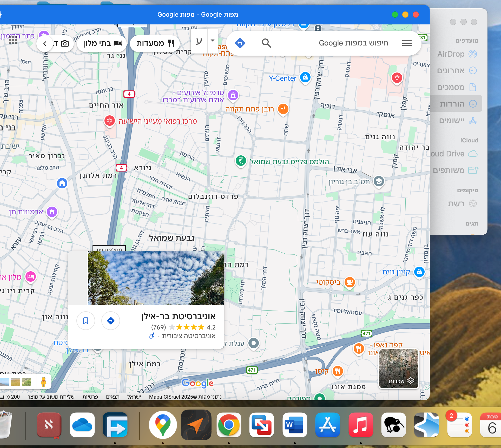Viewport: 501px width, 448px height.
Task: Click the Google Maps search input field
Action: point(353,43)
